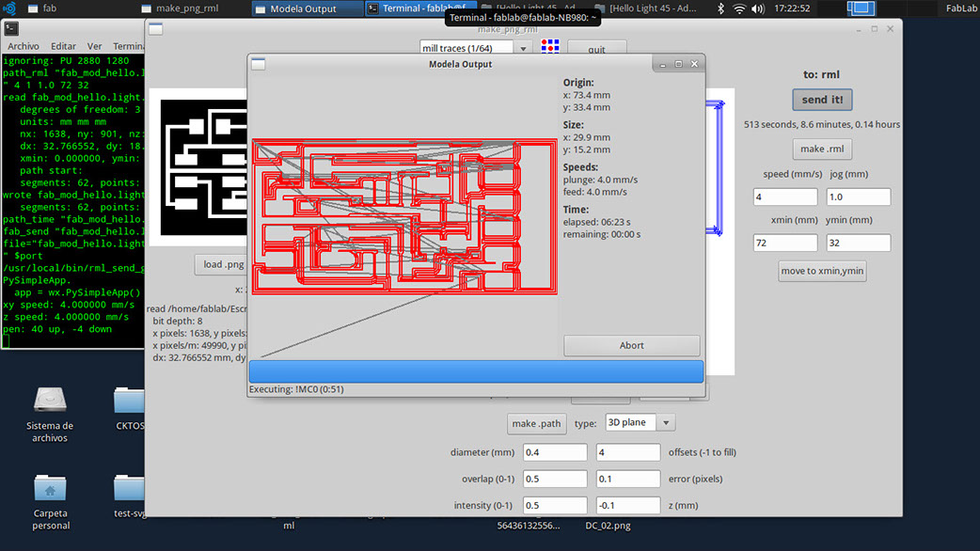Click the red-blue dots icon beside quit
The width and height of the screenshot is (980, 551).
550,46
